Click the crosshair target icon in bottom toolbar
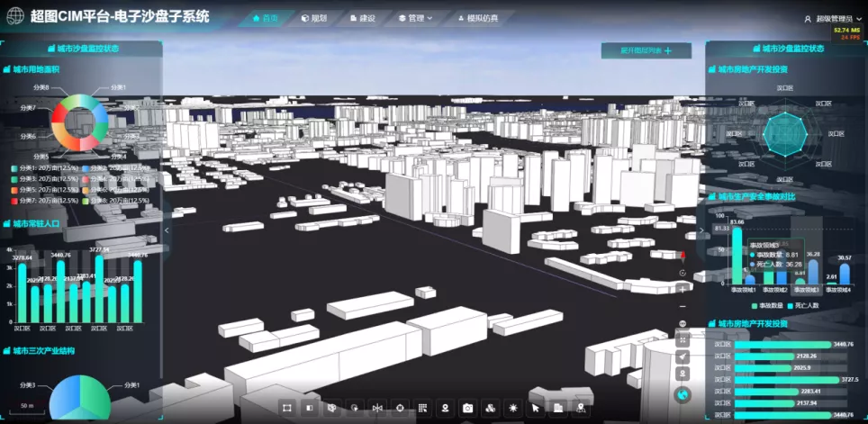 pos(400,409)
